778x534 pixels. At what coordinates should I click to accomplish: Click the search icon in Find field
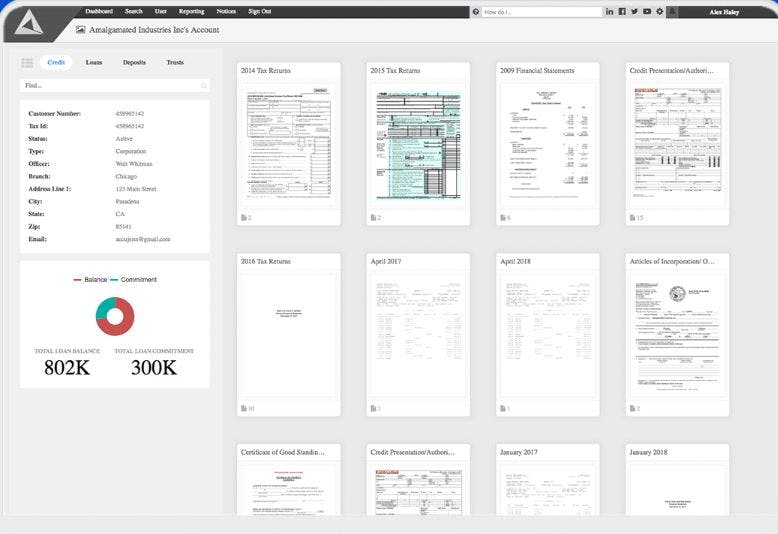(x=203, y=86)
